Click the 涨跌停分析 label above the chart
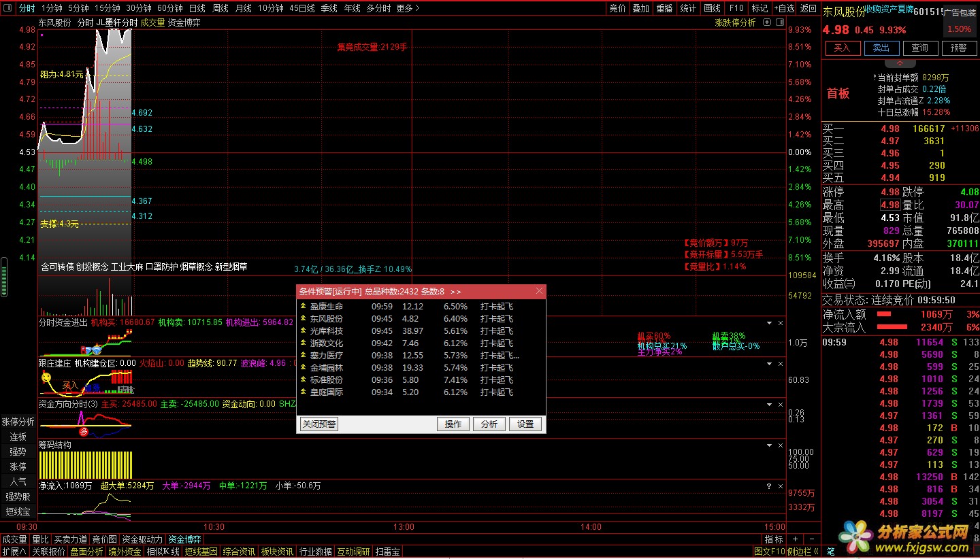 [x=735, y=22]
